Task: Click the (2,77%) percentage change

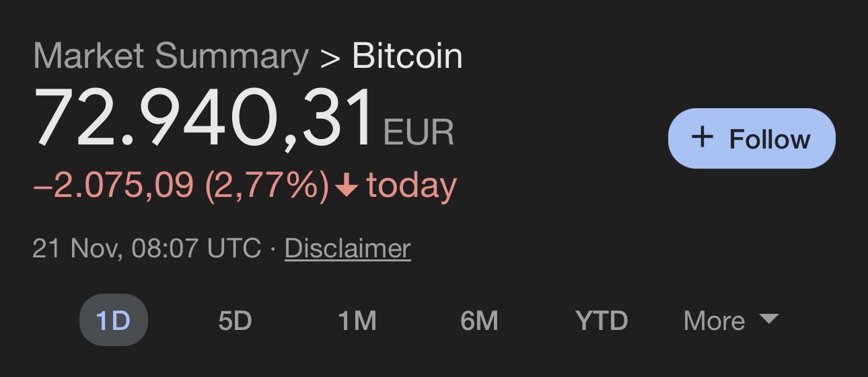Action: pyautogui.click(x=266, y=185)
